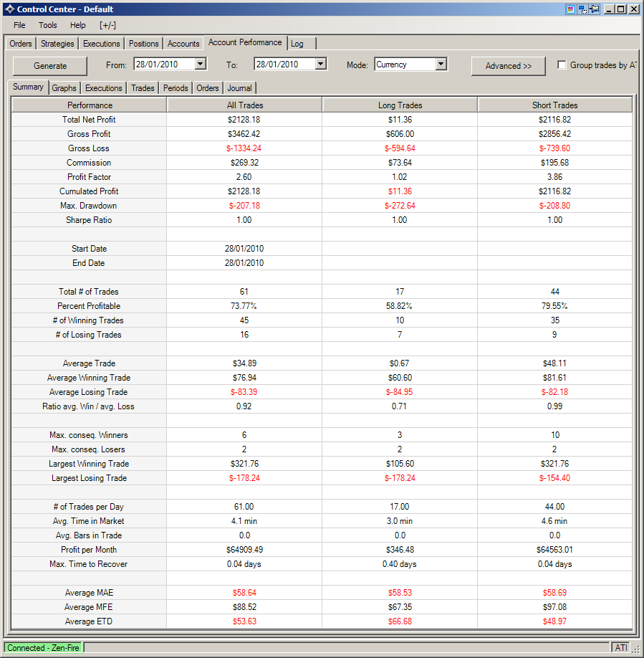
Task: Click Long Trades average ETD $66.68
Action: (x=400, y=621)
